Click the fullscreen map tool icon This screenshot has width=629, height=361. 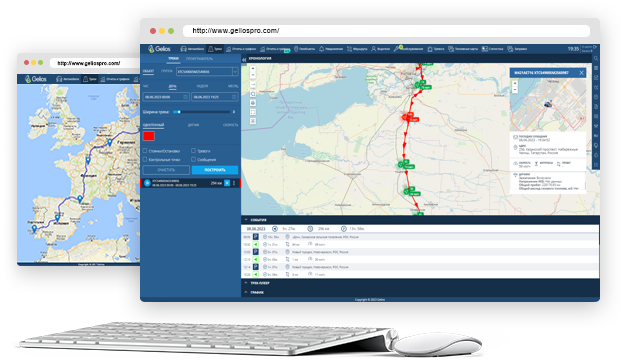pyautogui.click(x=253, y=112)
